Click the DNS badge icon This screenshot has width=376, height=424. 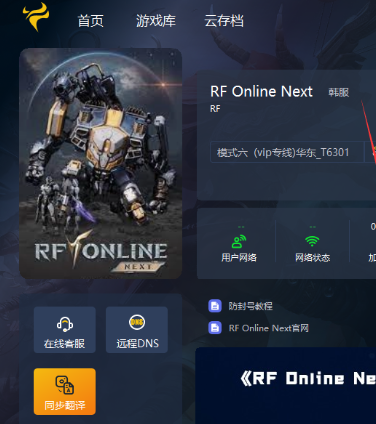[x=137, y=322]
